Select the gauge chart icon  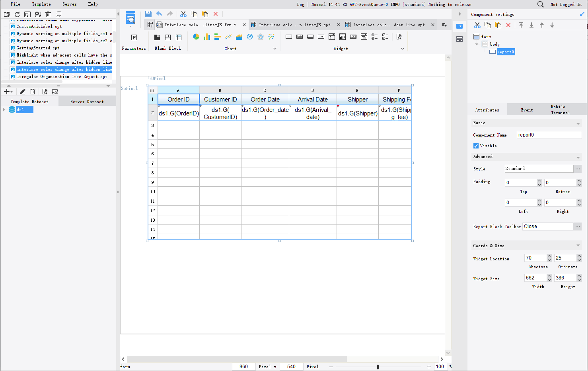[250, 37]
